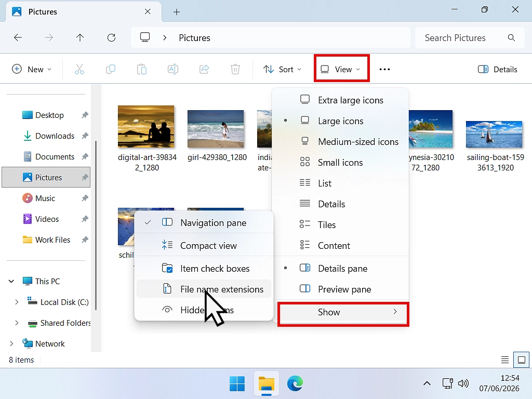Screen dimensions: 532x399
Task: Click the Copy icon in toolbar
Action: (x=111, y=69)
